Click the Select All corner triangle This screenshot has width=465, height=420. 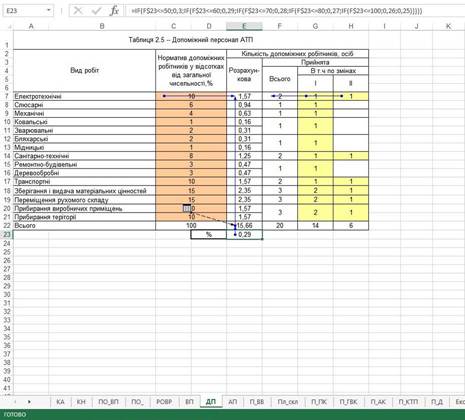tap(7, 26)
